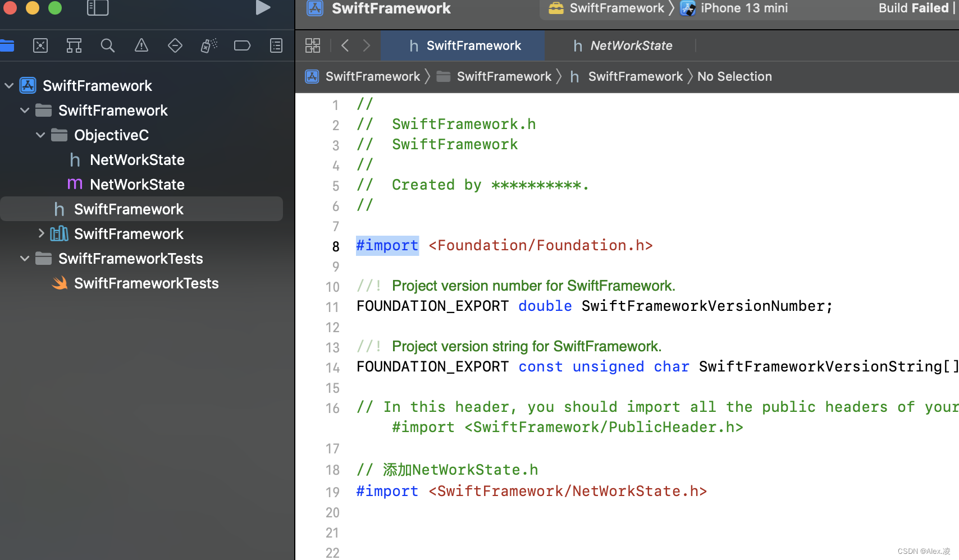Open No Selection jump bar menu

tap(734, 76)
